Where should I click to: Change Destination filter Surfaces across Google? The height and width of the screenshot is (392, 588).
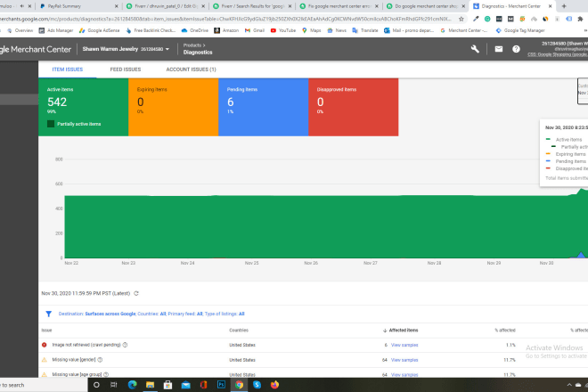point(97,314)
